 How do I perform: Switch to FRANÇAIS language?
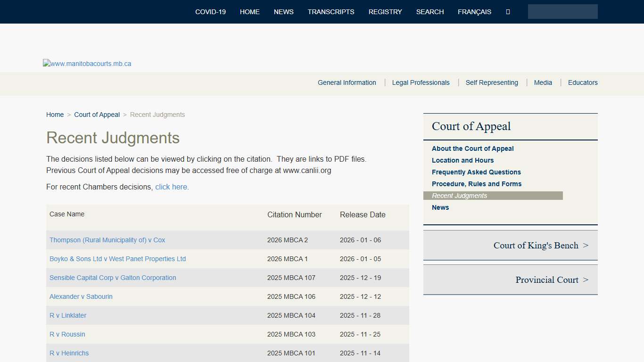click(474, 12)
